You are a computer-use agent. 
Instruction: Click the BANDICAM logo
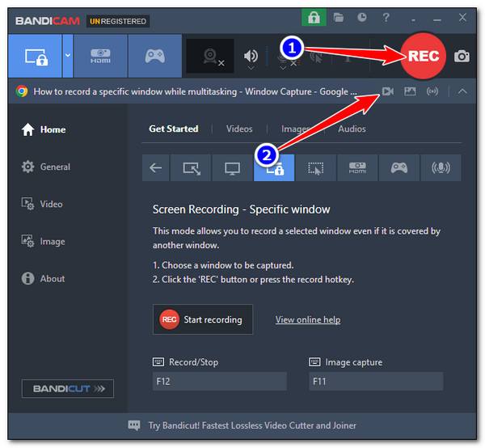click(x=48, y=21)
